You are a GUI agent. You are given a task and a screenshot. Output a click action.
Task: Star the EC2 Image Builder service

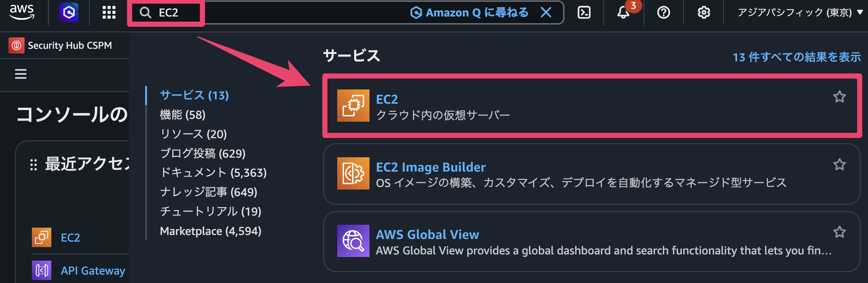coord(839,165)
